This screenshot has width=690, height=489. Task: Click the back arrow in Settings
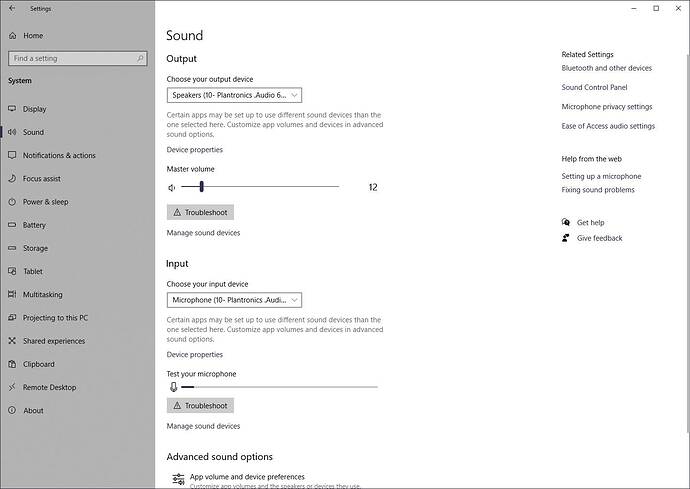[x=11, y=8]
